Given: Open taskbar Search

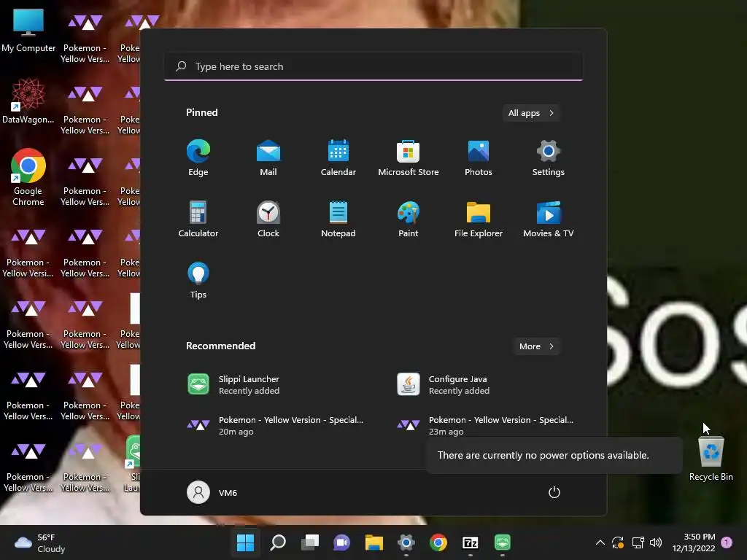Looking at the screenshot, I should click(278, 542).
